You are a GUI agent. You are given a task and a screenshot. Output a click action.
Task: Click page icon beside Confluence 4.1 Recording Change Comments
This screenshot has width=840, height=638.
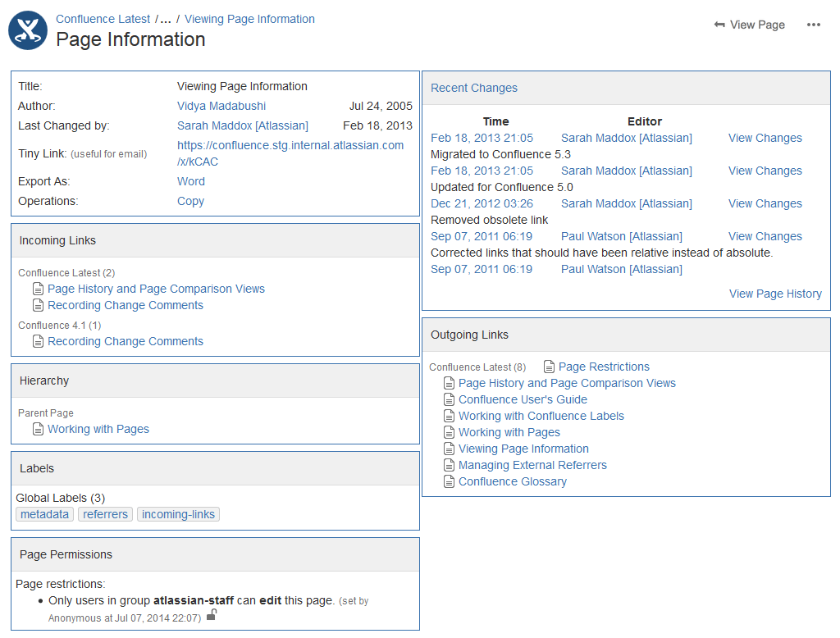pyautogui.click(x=38, y=341)
